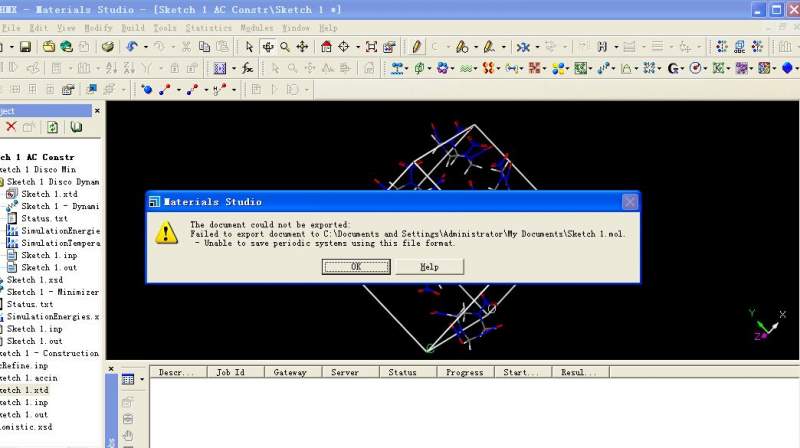Choose the Selection arrow tool

249,47
